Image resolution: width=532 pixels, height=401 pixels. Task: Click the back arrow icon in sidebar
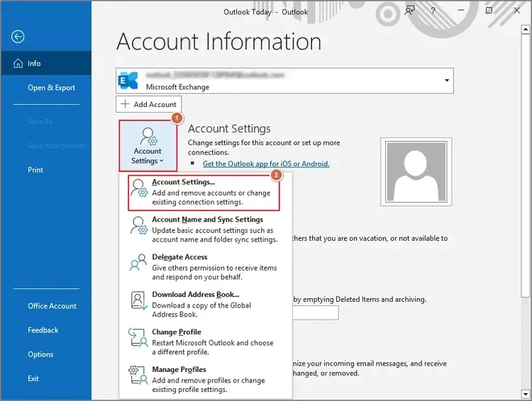tap(18, 37)
